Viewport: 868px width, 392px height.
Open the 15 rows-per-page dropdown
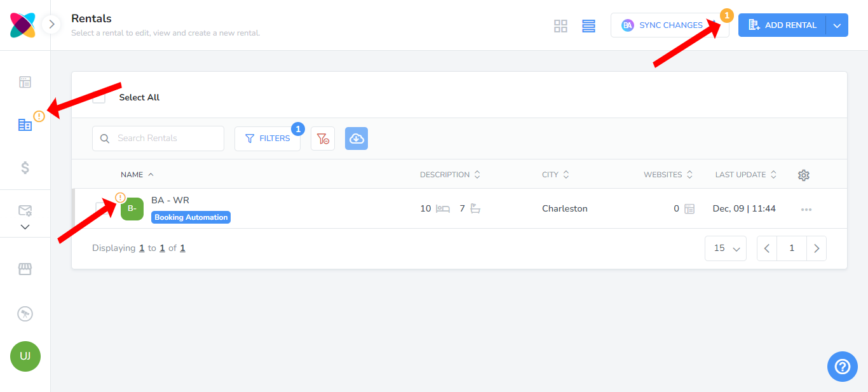pos(726,248)
